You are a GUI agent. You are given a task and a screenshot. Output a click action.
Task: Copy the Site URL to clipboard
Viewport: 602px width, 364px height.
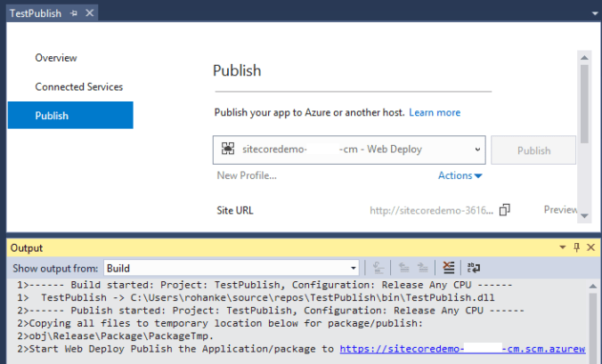[x=504, y=210]
